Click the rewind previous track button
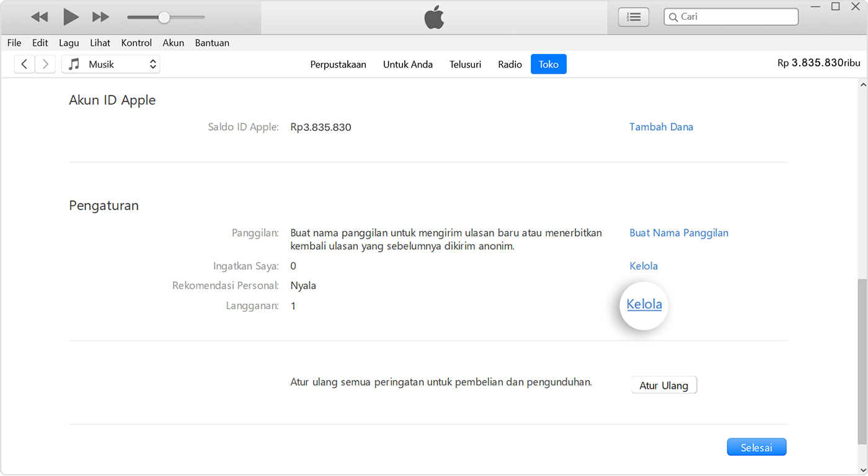Screen dimensions: 868x476 (x=39, y=17)
